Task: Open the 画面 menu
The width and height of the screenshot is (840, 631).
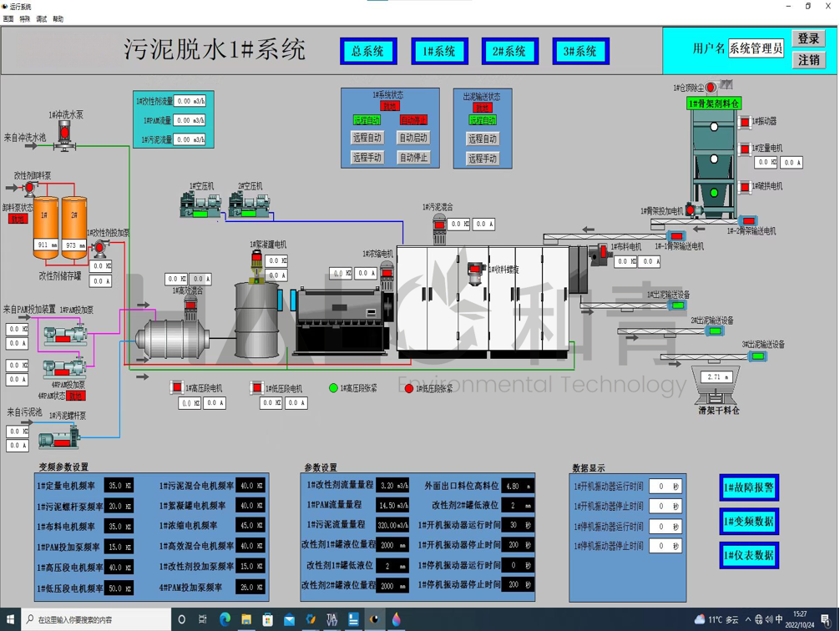Action: [x=8, y=18]
